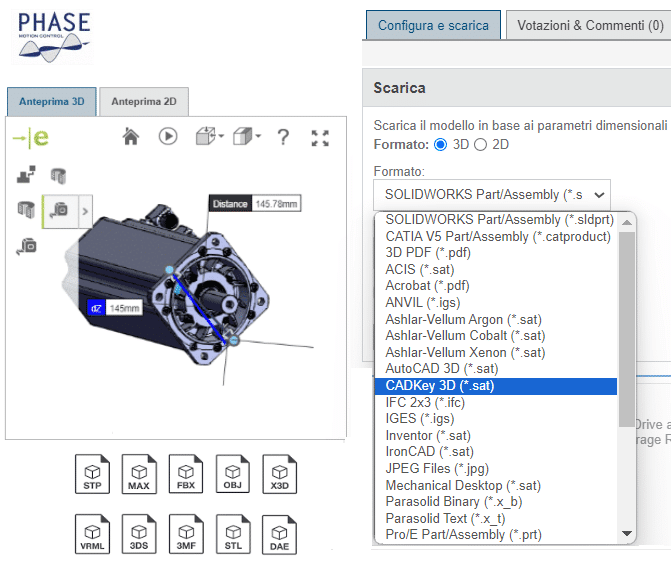Choose Inventor (*.sat) option
Image resolution: width=671 pixels, height=565 pixels.
pos(496,435)
